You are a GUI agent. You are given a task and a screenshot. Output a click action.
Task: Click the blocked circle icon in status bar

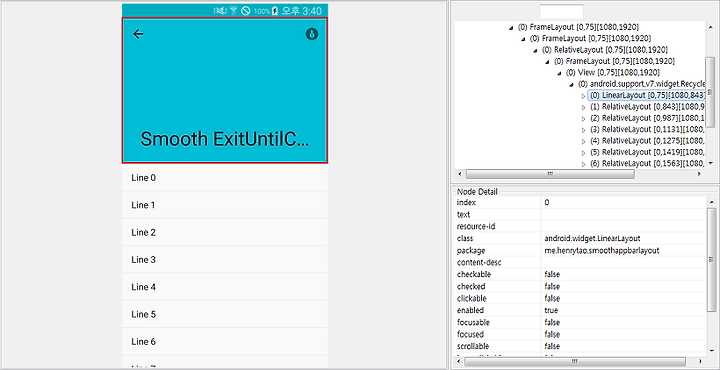pos(246,11)
